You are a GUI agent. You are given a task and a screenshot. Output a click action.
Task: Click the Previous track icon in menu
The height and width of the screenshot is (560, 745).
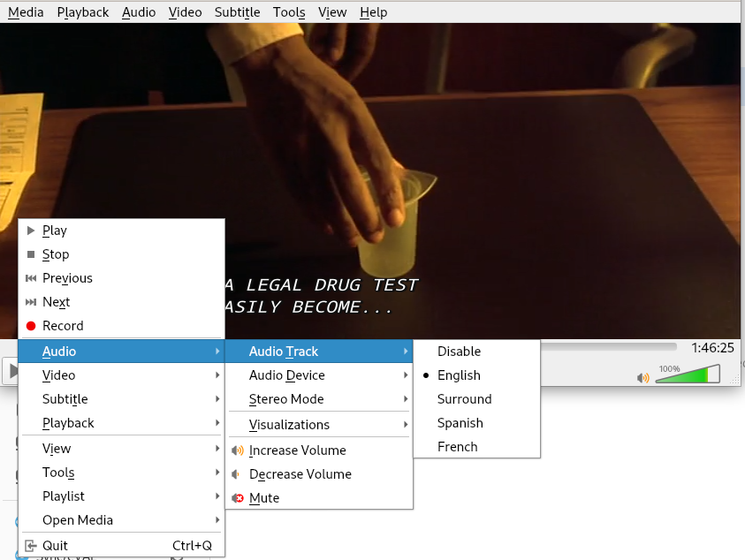pyautogui.click(x=31, y=278)
